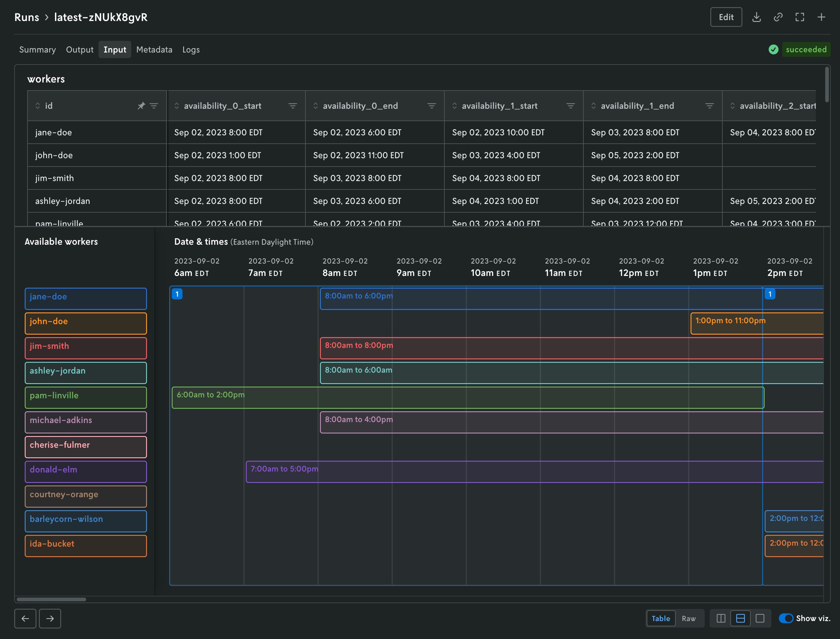Screen dimensions: 840x639
Task: Click pam-linville 6:00am to 2:00pm bar
Action: 468,397
